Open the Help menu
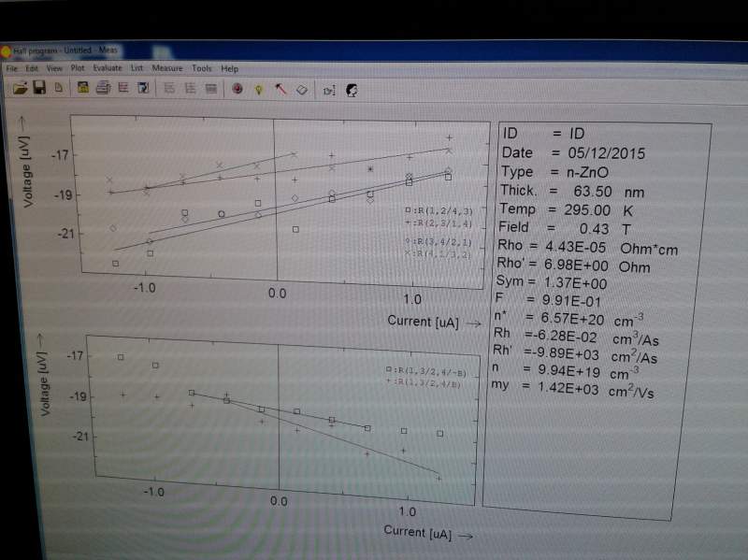The width and height of the screenshot is (748, 560). 229,68
